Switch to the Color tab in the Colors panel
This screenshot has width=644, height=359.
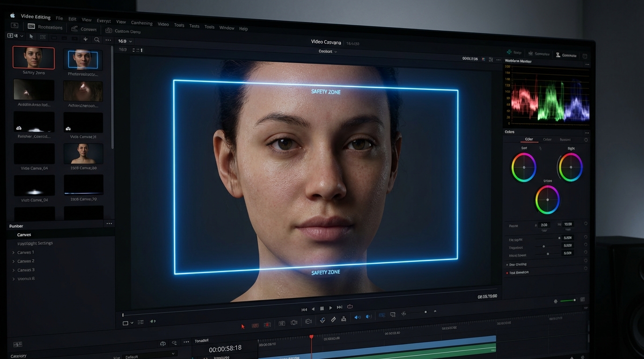529,139
